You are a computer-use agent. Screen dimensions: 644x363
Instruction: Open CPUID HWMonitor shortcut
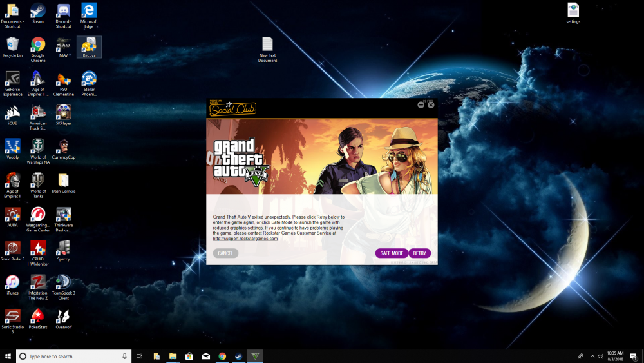[38, 253]
